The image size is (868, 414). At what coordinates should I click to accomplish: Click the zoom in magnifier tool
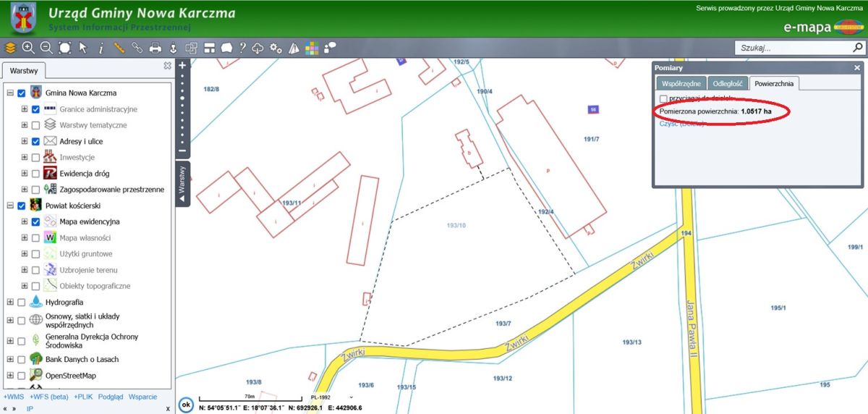[28, 48]
